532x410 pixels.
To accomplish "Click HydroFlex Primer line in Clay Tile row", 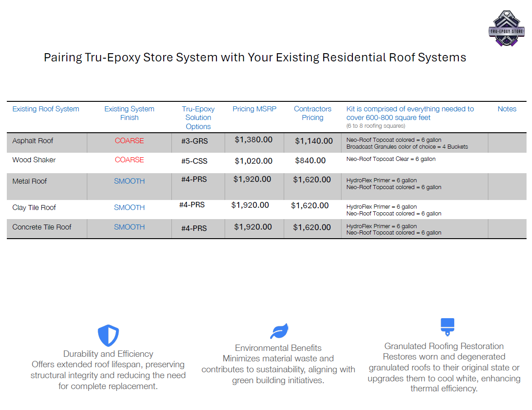I will (x=381, y=207).
